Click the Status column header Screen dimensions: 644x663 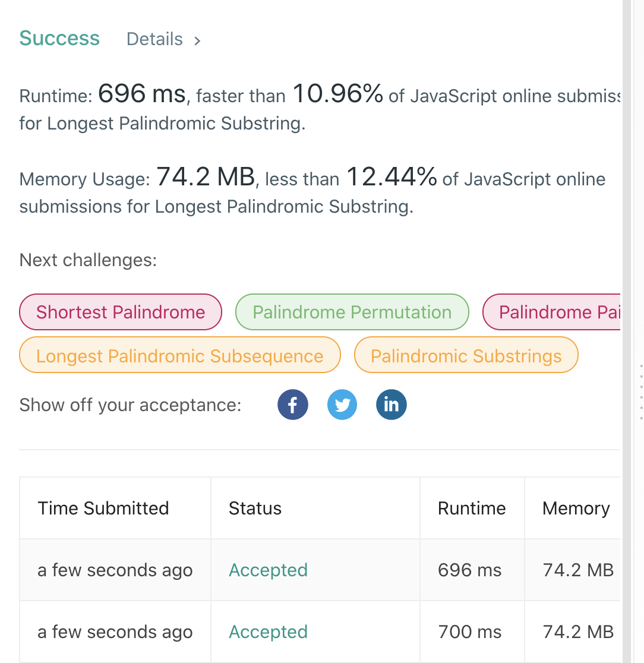pos(255,509)
